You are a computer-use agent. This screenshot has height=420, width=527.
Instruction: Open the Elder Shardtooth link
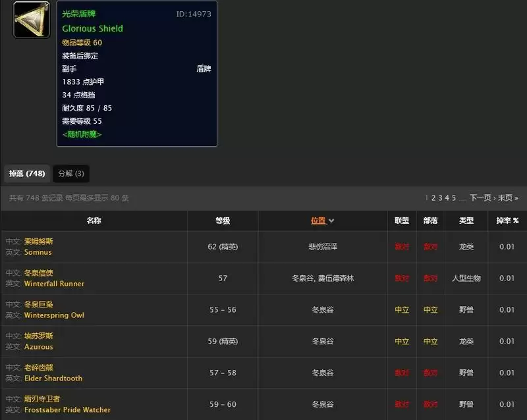point(53,379)
